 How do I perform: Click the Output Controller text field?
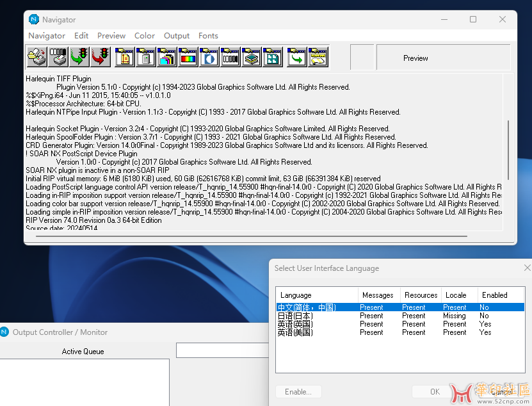pos(223,350)
